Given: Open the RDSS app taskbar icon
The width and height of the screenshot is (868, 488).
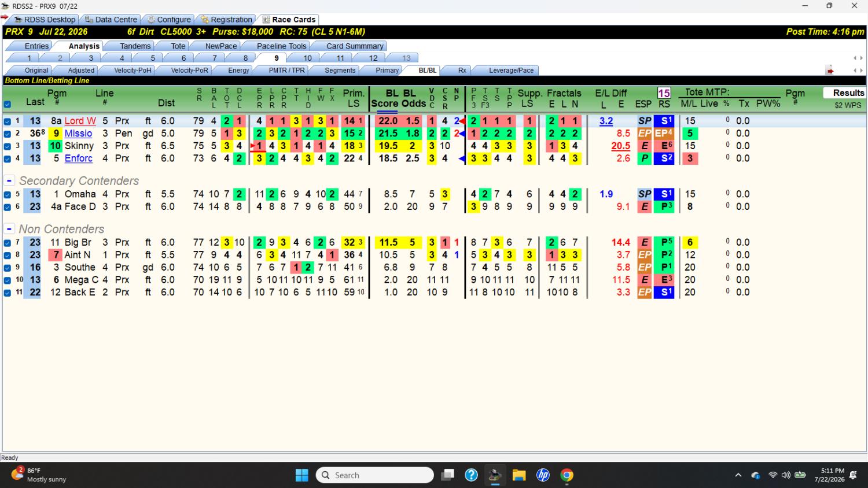Looking at the screenshot, I should [495, 475].
